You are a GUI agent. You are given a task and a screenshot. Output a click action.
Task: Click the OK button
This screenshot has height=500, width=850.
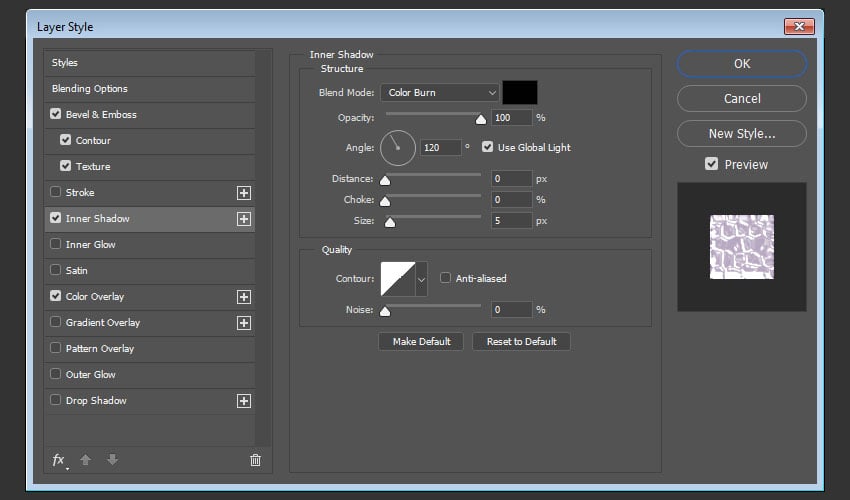pos(742,64)
